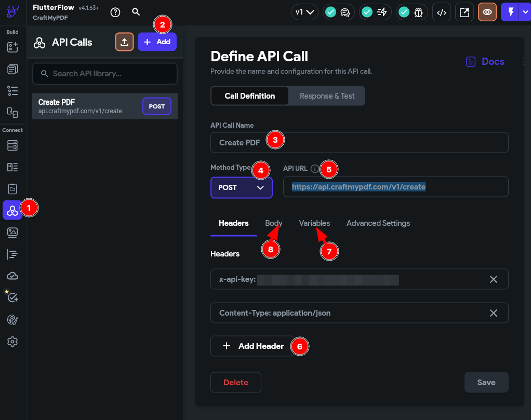Open the Method Type POST dropdown

[242, 187]
